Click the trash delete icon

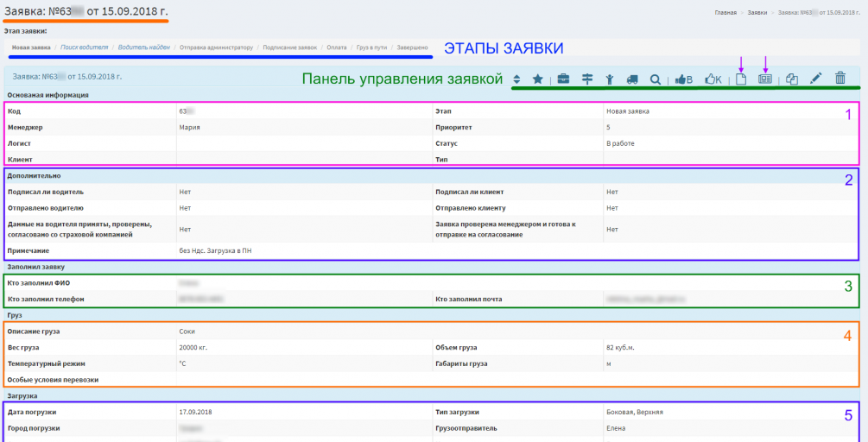click(840, 79)
